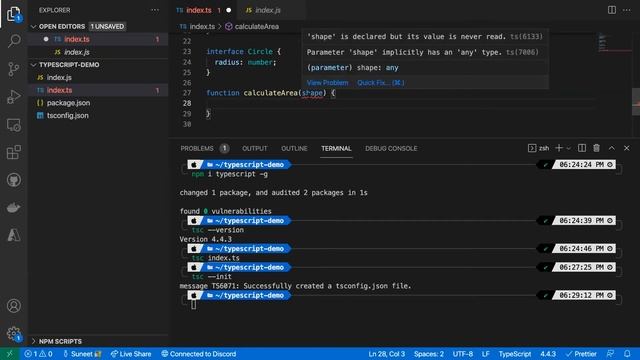The width and height of the screenshot is (640, 360).
Task: Close the terminal panel
Action: [x=627, y=148]
